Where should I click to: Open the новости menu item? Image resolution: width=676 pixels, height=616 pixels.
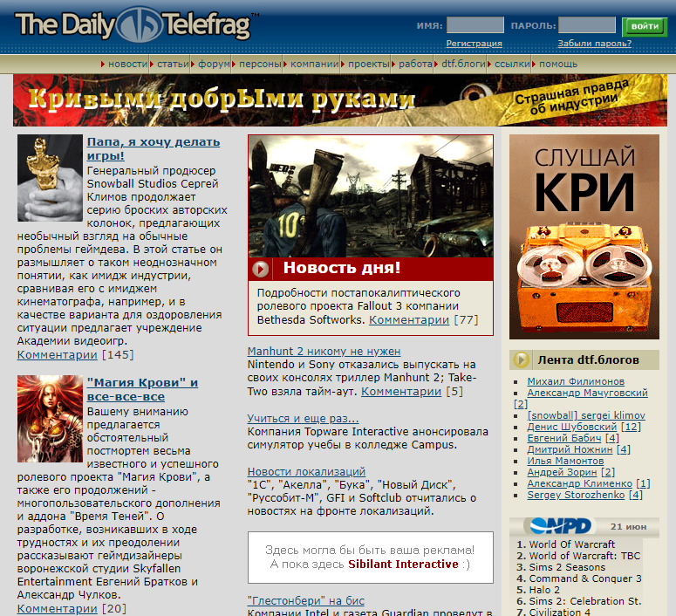[x=127, y=64]
